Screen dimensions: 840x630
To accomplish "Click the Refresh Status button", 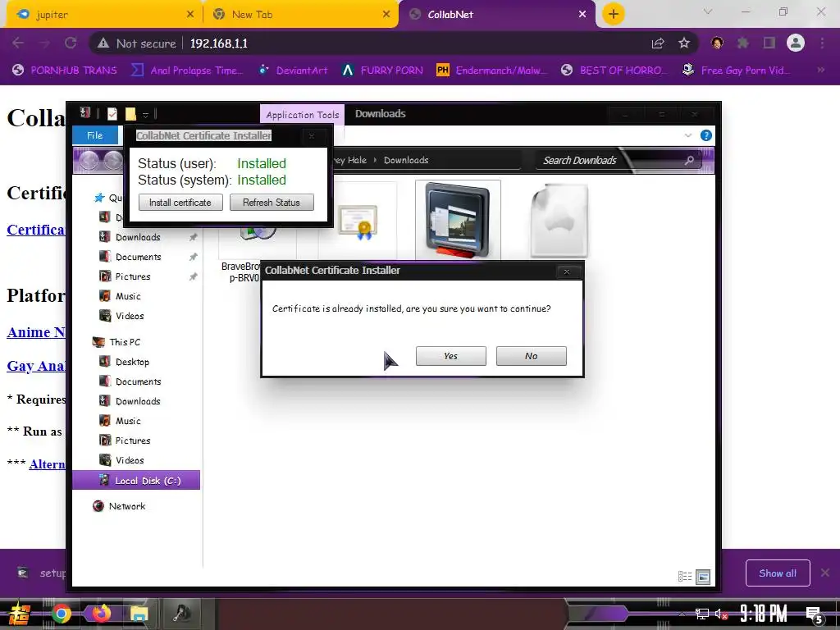I will pyautogui.click(x=272, y=203).
